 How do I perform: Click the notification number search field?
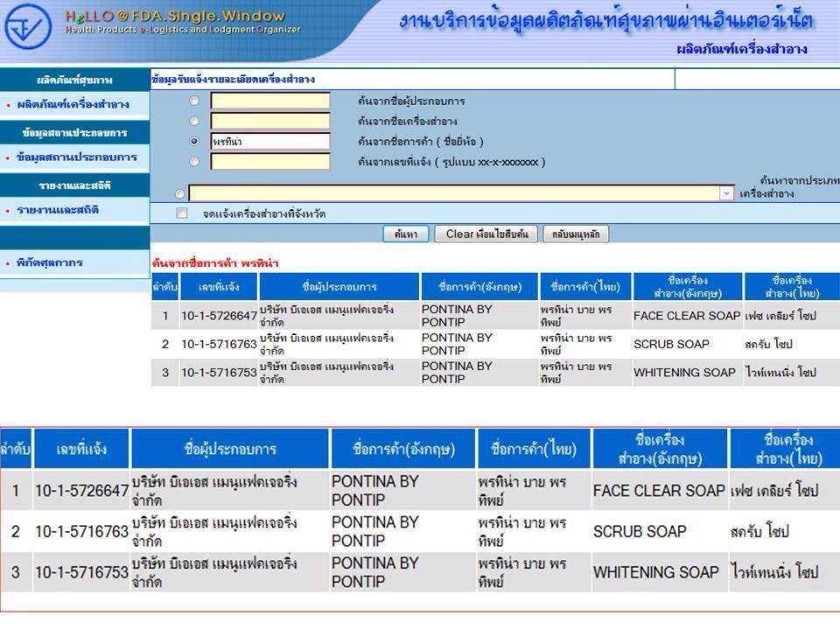click(x=270, y=161)
